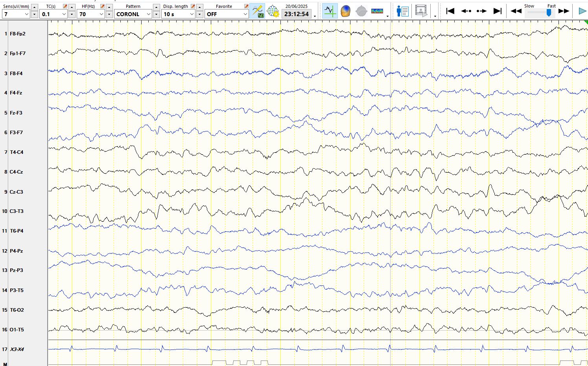The width and height of the screenshot is (588, 366).
Task: Step HF(Hz) value up
Action: [x=109, y=7]
